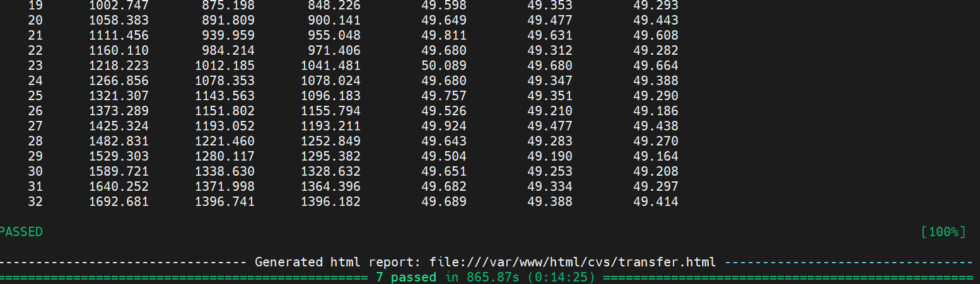
Task: Click the value 1529.303 in row 29
Action: (119, 156)
